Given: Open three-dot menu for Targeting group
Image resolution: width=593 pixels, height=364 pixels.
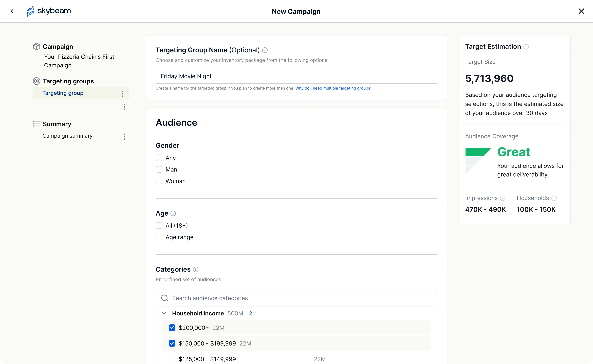Looking at the screenshot, I should click(122, 94).
